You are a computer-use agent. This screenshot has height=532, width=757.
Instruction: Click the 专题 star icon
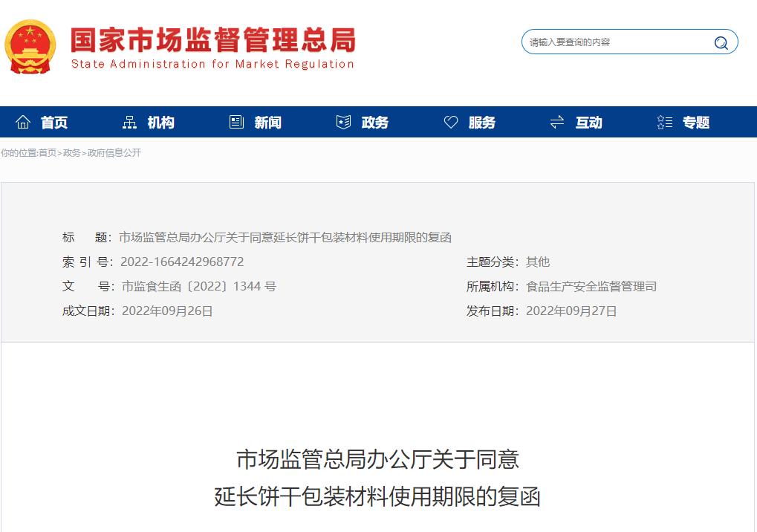click(x=663, y=120)
